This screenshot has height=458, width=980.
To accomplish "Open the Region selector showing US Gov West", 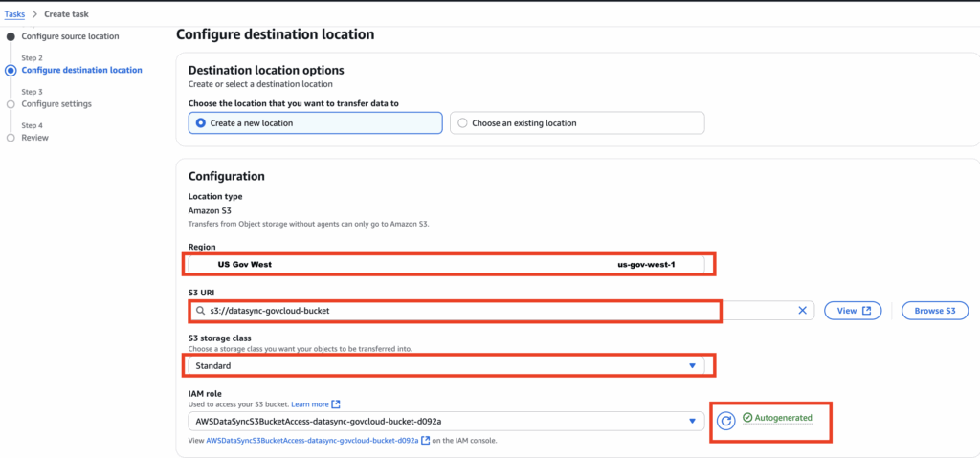I will (446, 264).
